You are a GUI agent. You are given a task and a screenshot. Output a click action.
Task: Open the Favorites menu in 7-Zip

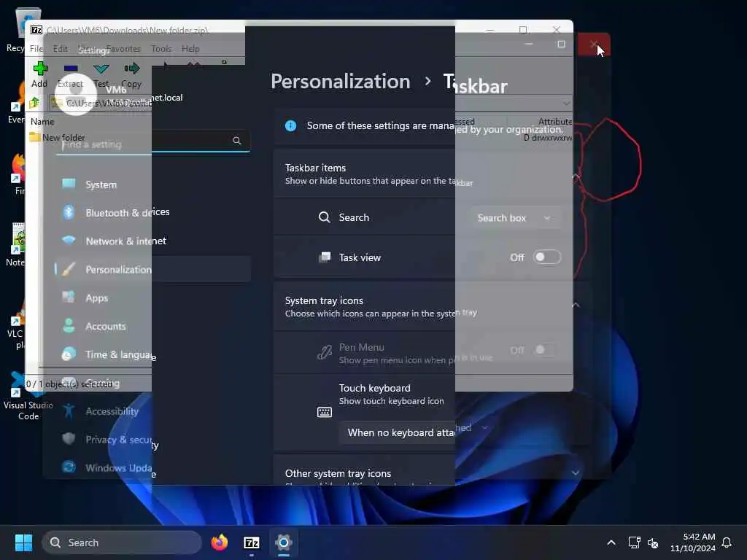click(x=123, y=49)
